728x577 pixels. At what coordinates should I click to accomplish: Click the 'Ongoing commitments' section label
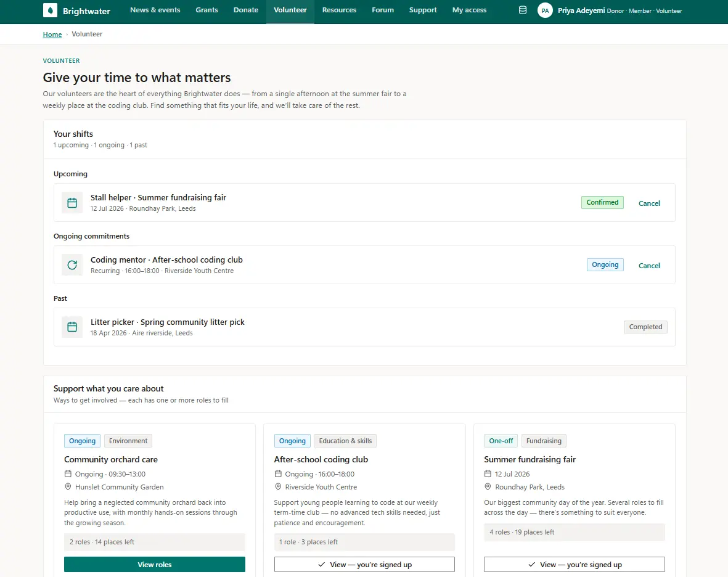coord(91,236)
